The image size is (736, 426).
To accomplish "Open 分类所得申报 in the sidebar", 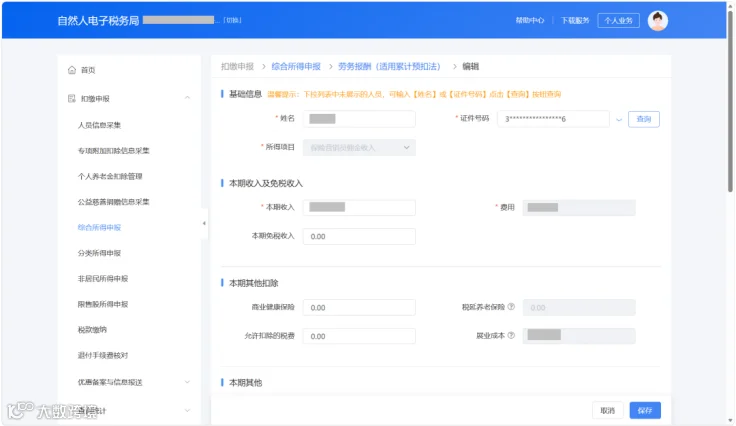I will (100, 253).
